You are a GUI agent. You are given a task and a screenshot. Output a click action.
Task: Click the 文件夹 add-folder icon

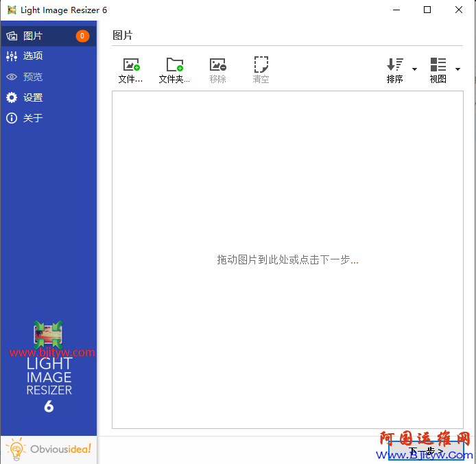click(x=175, y=65)
